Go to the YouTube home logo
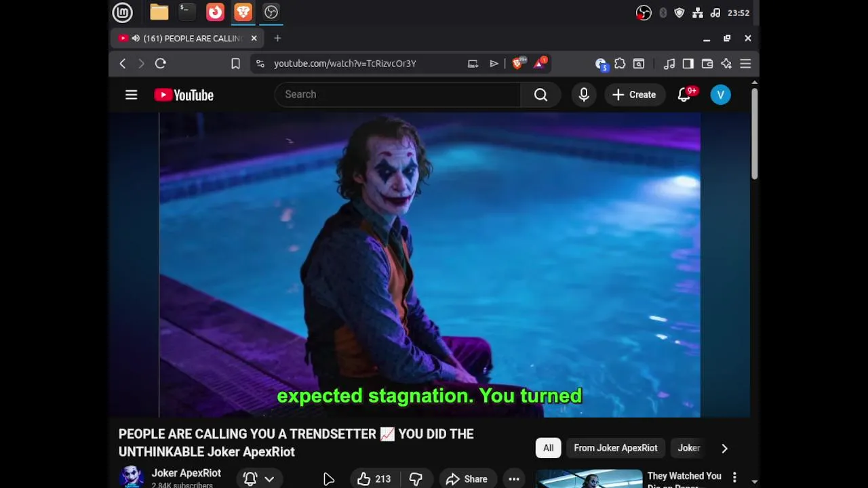 (x=184, y=95)
